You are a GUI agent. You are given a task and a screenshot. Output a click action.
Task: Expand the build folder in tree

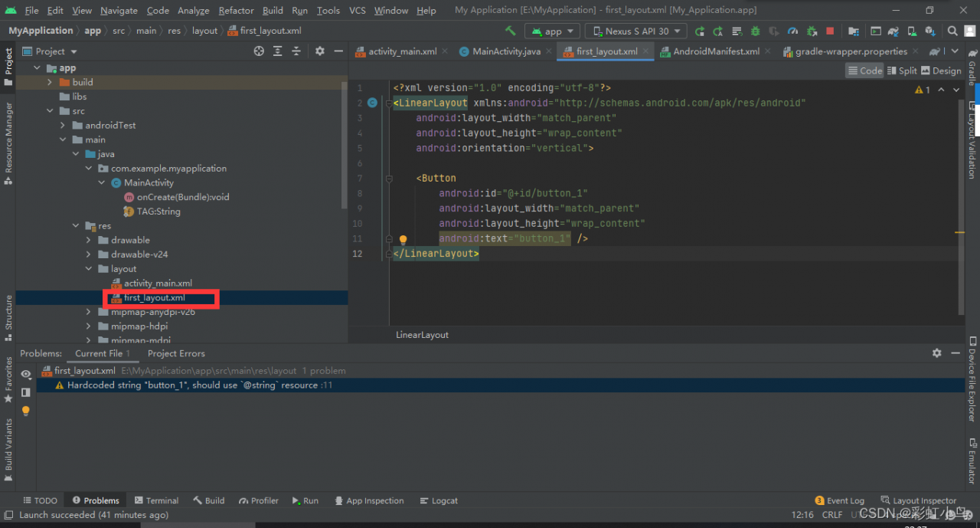coord(51,82)
